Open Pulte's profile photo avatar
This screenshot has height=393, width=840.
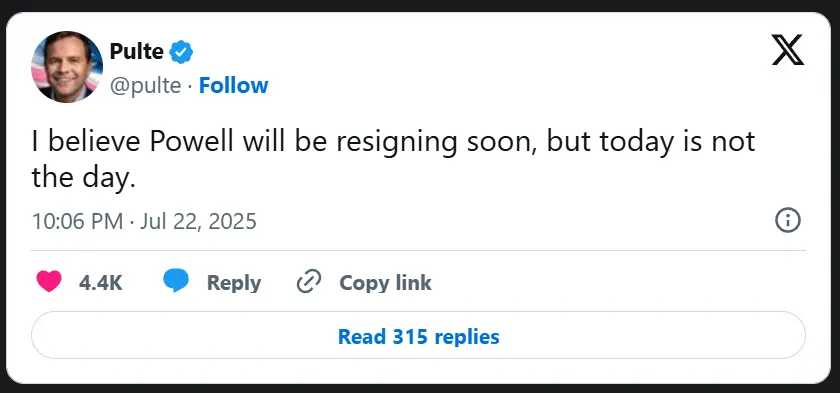click(x=67, y=66)
